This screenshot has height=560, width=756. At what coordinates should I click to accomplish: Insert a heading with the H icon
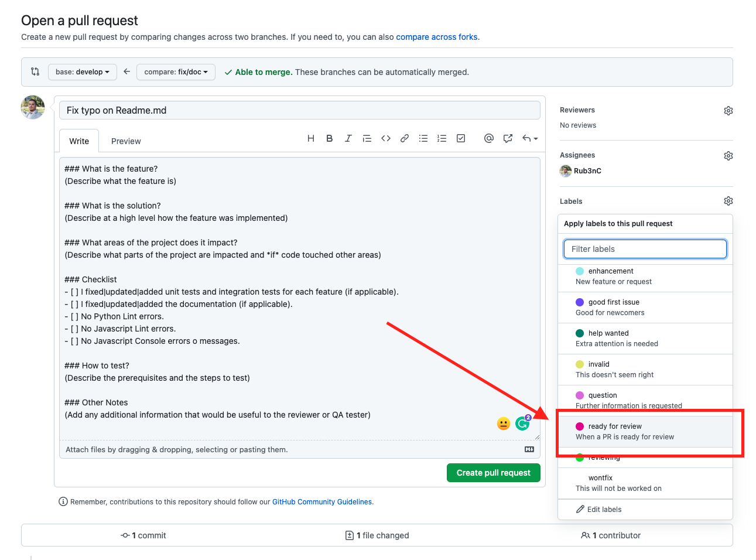(311, 138)
